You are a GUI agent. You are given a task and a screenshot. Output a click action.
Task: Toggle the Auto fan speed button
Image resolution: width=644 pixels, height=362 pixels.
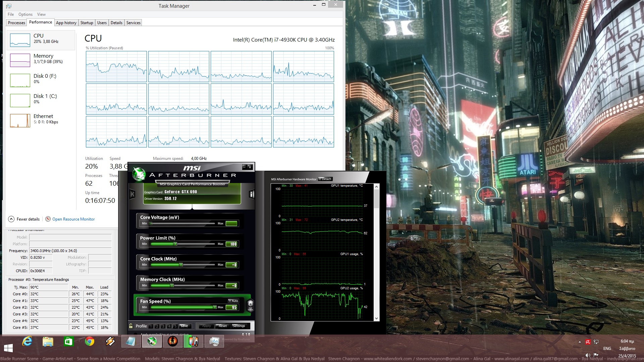[x=233, y=301]
